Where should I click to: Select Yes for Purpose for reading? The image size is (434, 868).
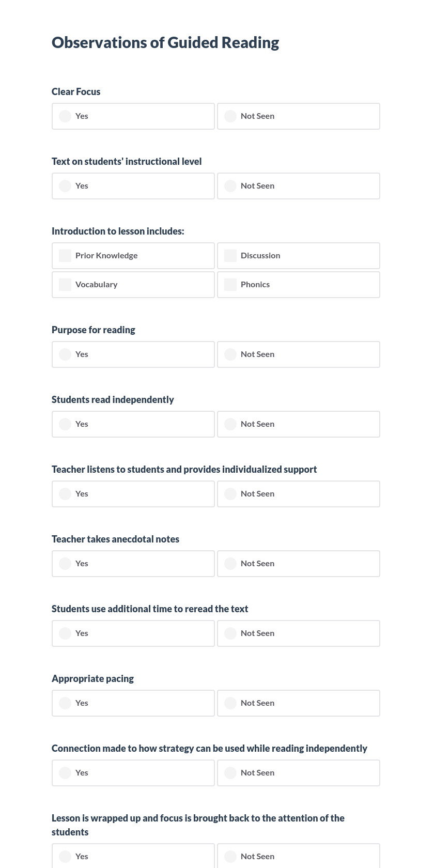65,354
